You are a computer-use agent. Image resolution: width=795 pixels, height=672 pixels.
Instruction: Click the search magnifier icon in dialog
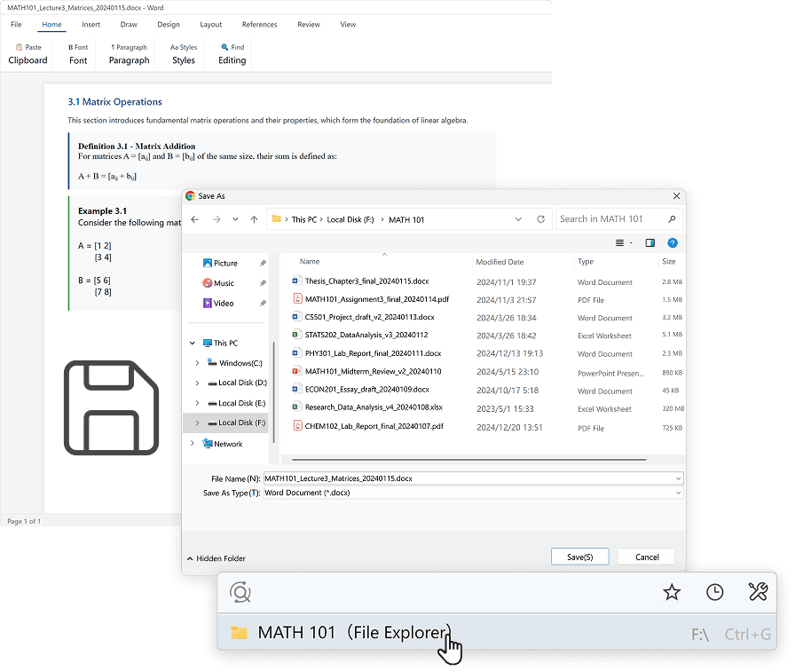[x=672, y=219]
